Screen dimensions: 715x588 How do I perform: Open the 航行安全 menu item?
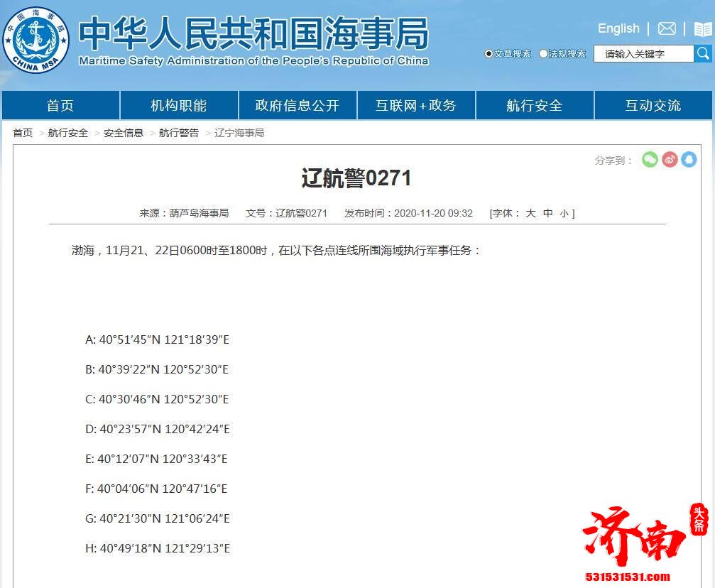tap(535, 105)
